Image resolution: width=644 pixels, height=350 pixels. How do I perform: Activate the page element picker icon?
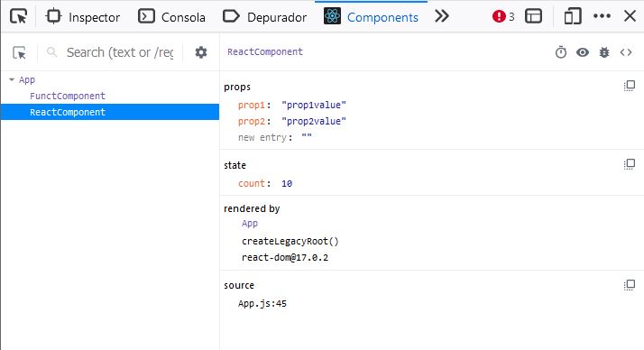click(x=18, y=16)
